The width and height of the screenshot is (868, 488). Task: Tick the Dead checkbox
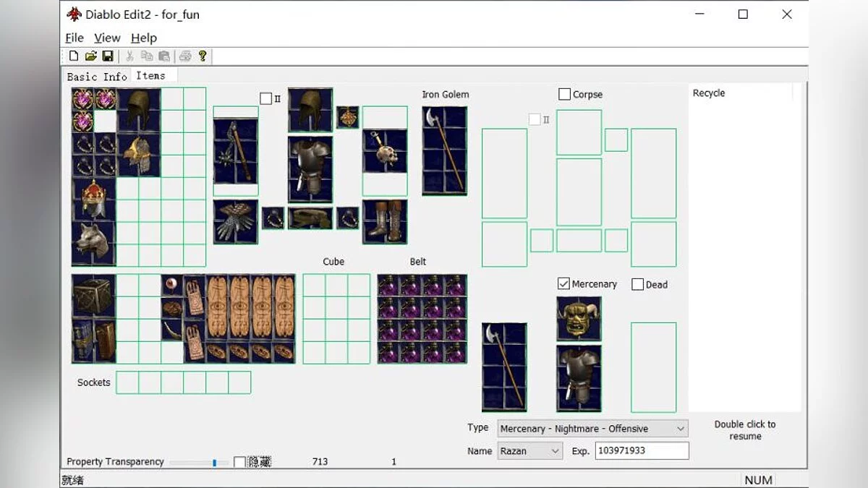coord(637,285)
